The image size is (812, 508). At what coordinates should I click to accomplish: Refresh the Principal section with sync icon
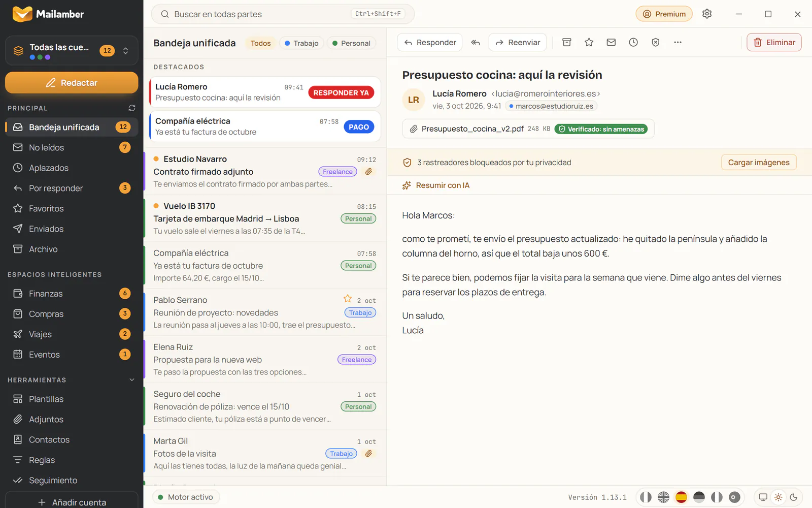132,108
